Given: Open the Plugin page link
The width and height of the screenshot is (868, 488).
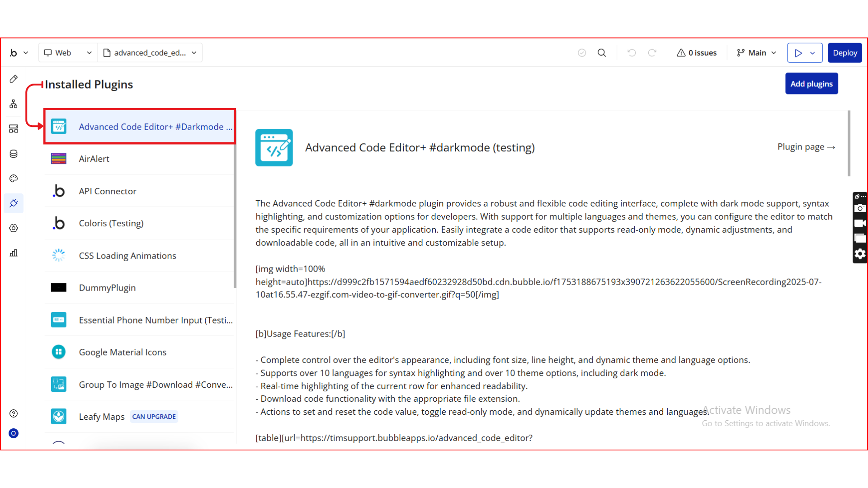Looking at the screenshot, I should (x=806, y=147).
